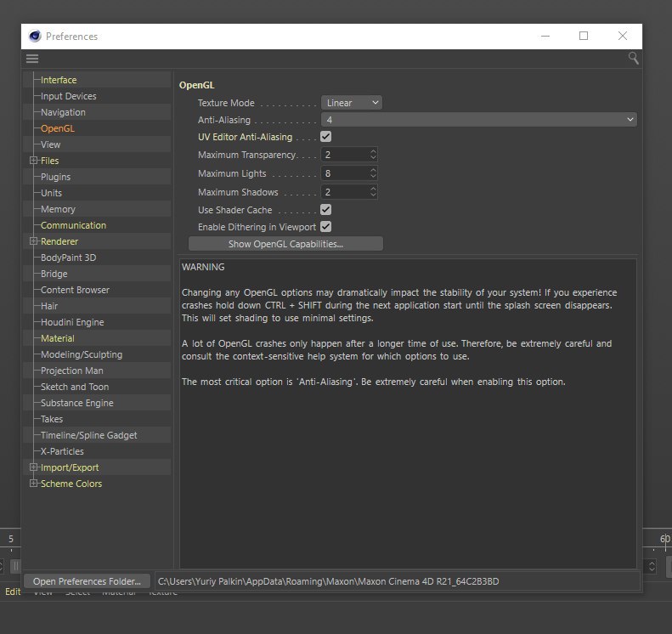
Task: Open Sketch and Toon preferences
Action: (75, 387)
